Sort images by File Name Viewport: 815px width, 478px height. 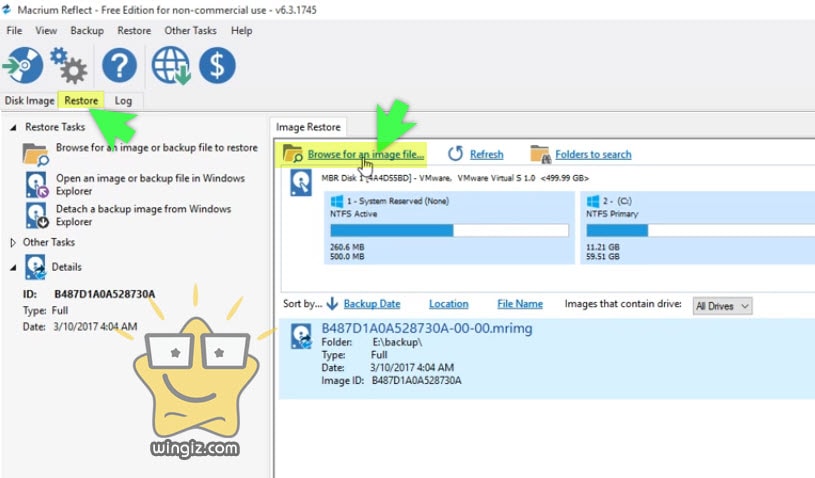520,304
